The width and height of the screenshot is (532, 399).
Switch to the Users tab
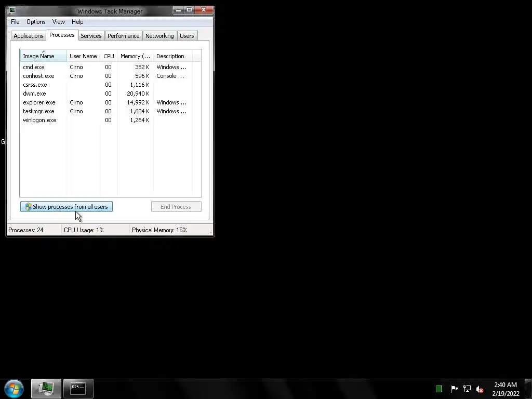(187, 36)
